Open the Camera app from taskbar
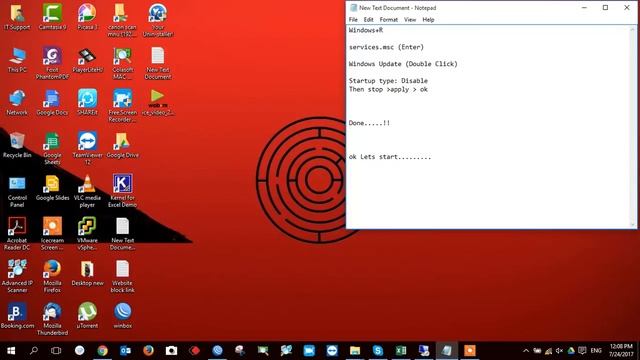640x360 pixels. click(171, 351)
